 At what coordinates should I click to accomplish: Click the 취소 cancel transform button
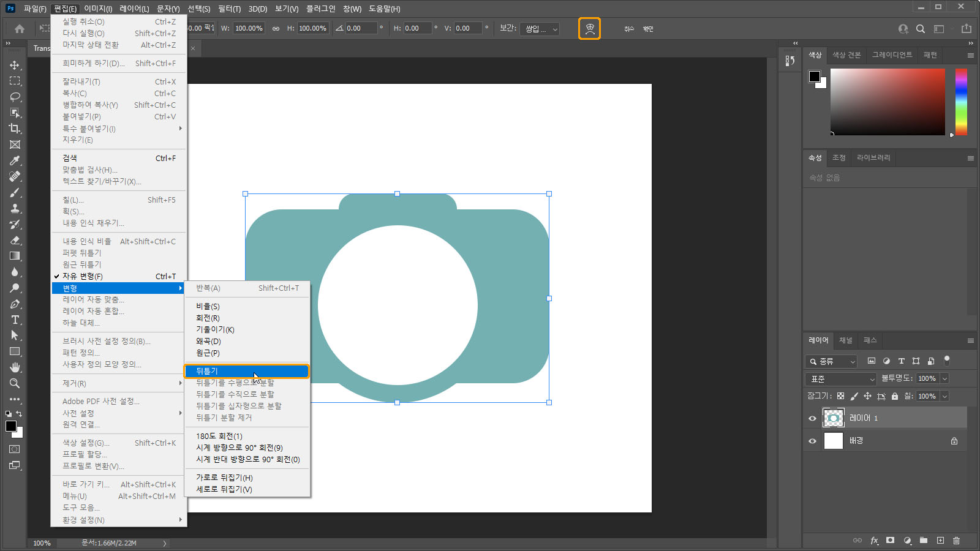[x=629, y=29]
